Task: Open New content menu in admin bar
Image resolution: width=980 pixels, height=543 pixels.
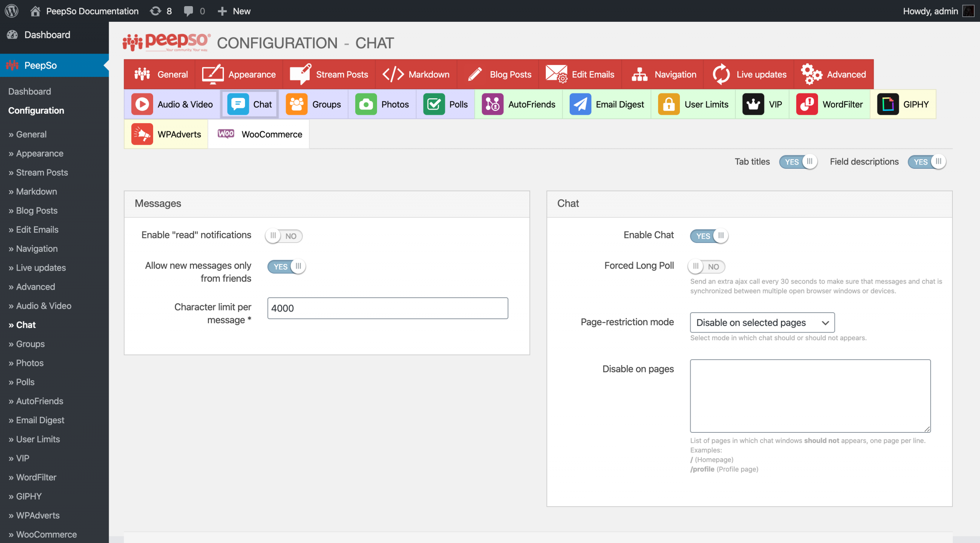Action: click(x=234, y=11)
